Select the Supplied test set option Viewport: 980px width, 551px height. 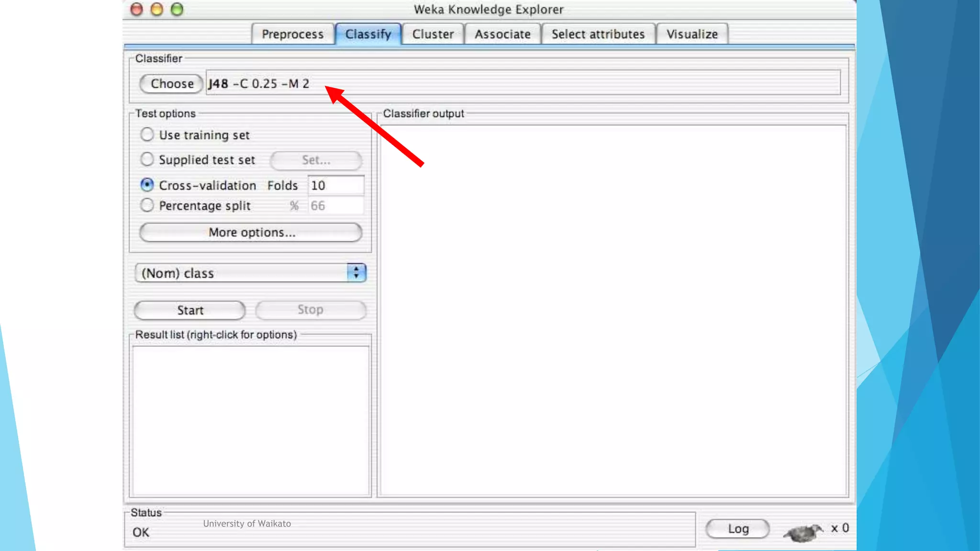click(x=147, y=159)
